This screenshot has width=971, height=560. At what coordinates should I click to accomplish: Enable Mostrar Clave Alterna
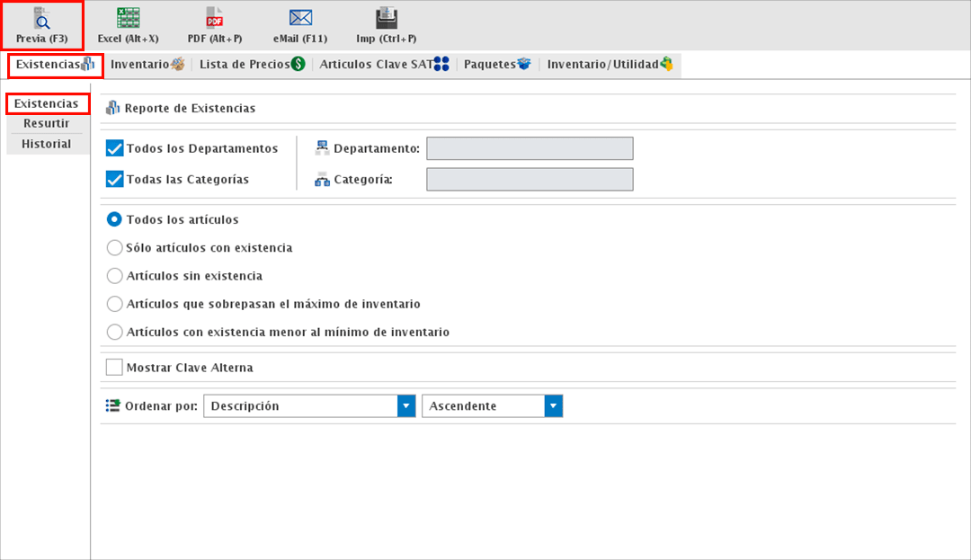click(114, 367)
